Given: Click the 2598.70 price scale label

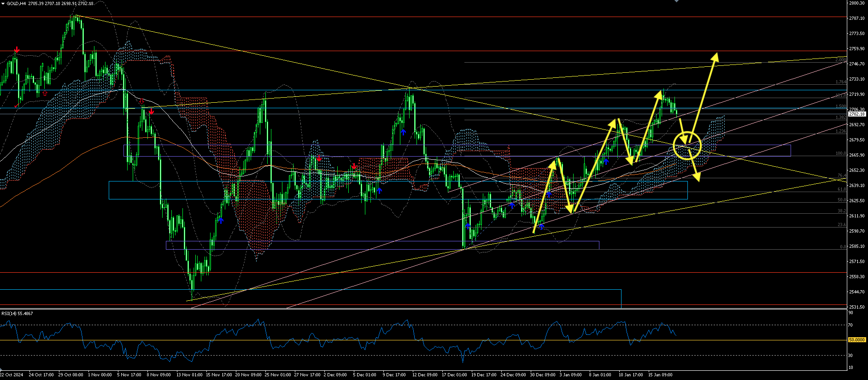Looking at the screenshot, I should [856, 231].
